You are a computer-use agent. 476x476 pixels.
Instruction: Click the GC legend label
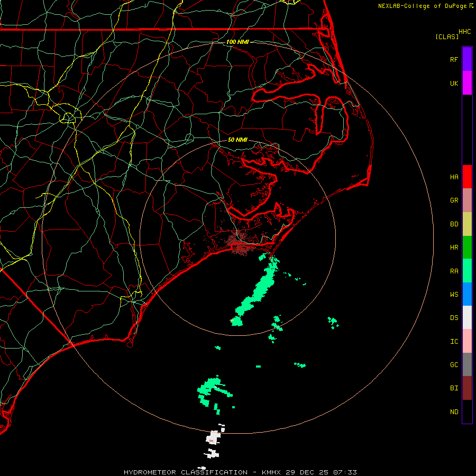(x=454, y=365)
